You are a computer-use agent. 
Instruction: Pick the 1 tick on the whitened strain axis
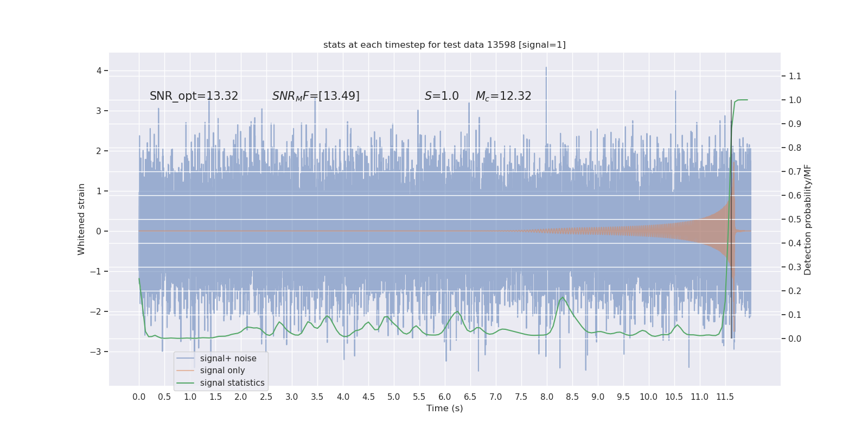point(99,191)
